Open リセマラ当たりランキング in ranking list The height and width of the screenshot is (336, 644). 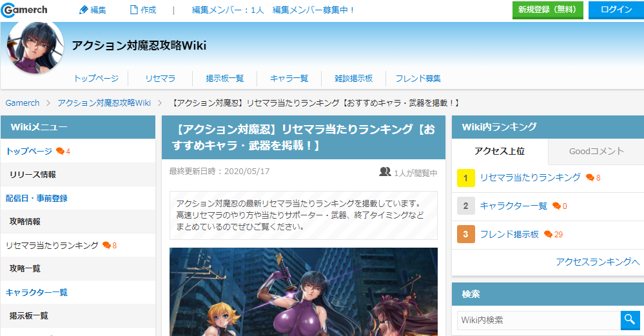tap(531, 177)
